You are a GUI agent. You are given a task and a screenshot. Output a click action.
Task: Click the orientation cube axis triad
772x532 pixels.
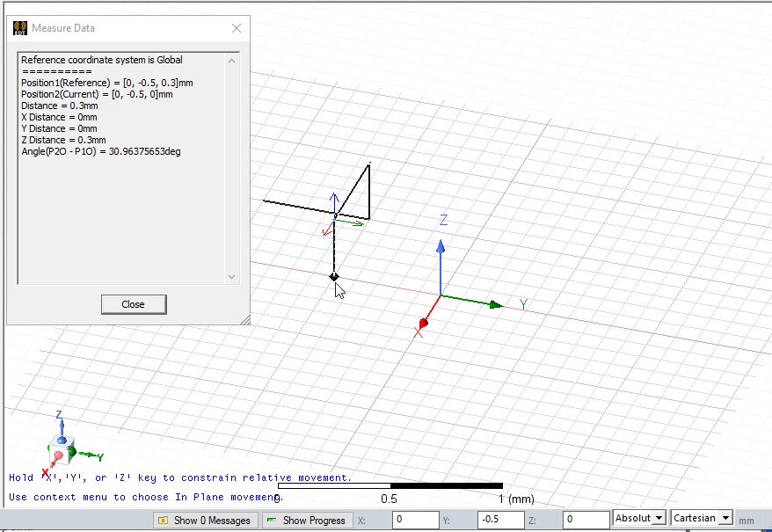(62, 449)
